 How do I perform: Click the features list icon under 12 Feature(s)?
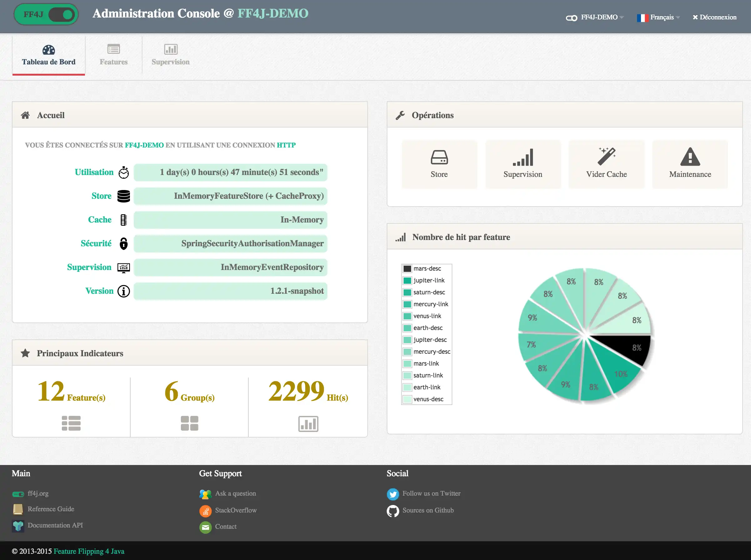(x=71, y=423)
